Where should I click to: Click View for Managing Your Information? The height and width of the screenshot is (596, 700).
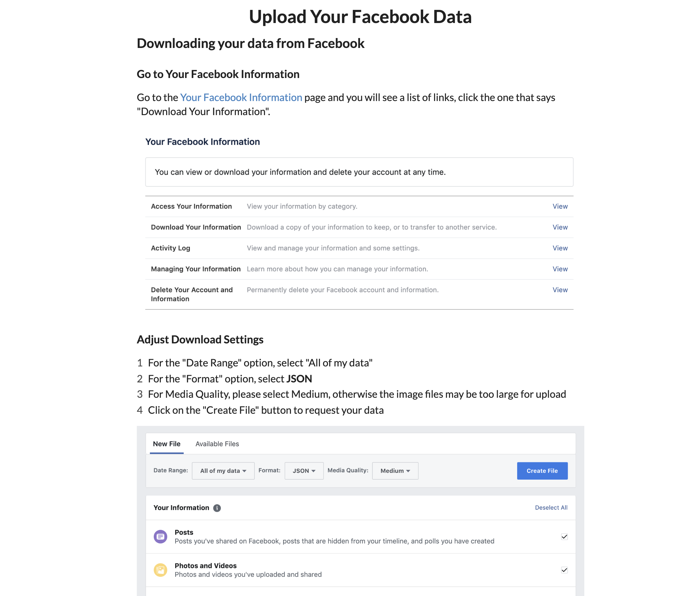[x=560, y=269]
